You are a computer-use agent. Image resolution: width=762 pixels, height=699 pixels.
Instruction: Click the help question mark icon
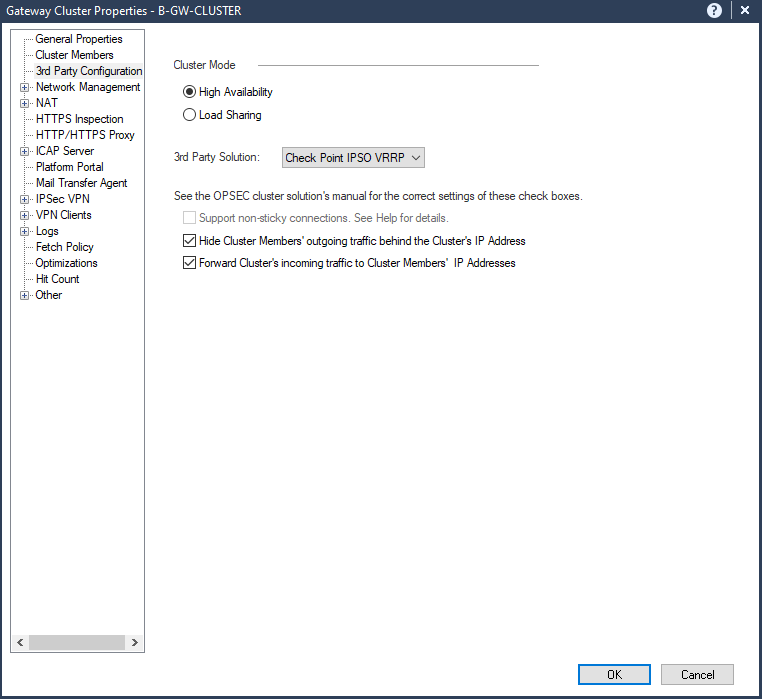[715, 10]
